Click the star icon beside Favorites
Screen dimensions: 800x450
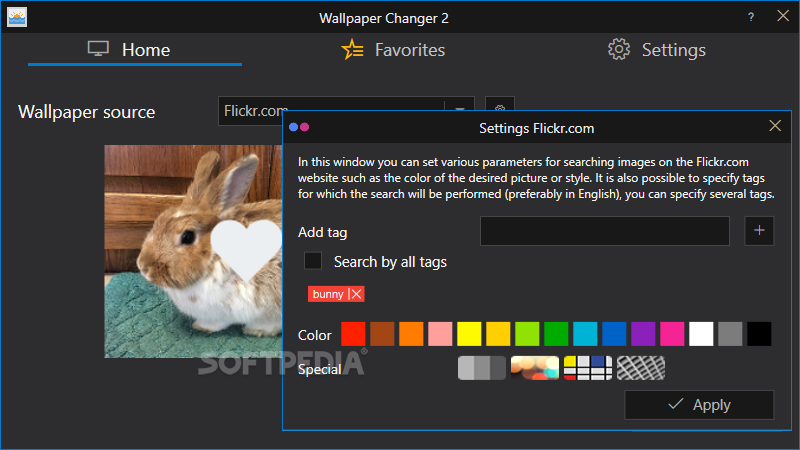click(352, 49)
